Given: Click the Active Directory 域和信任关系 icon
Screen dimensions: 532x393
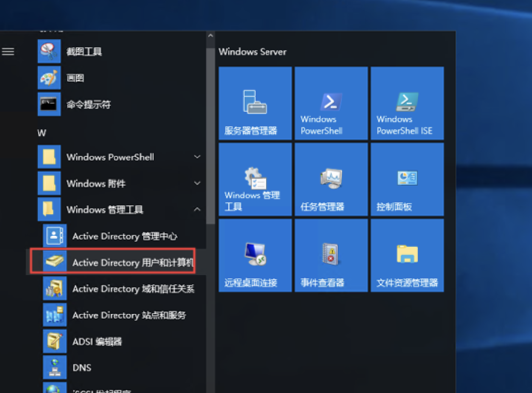Looking at the screenshot, I should coord(55,288).
